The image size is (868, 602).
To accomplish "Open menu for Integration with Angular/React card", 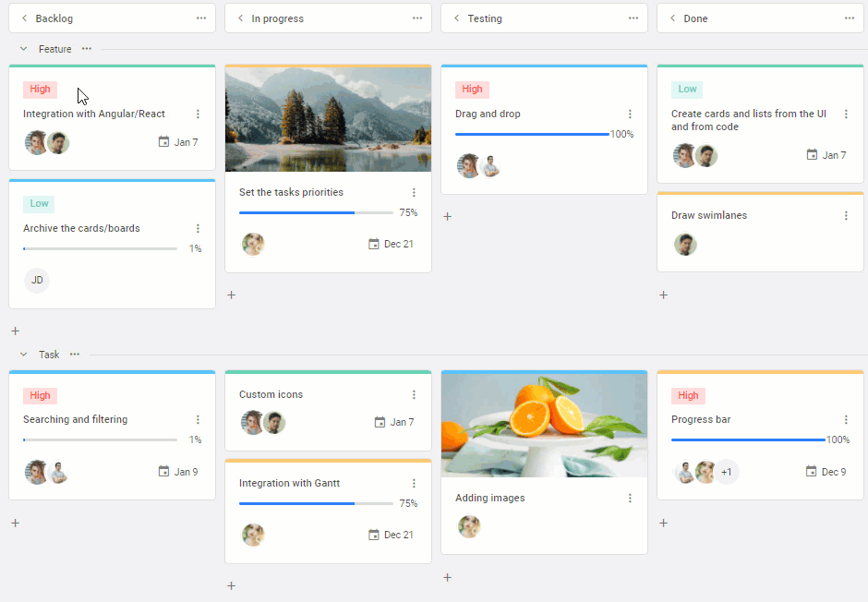I will 198,114.
